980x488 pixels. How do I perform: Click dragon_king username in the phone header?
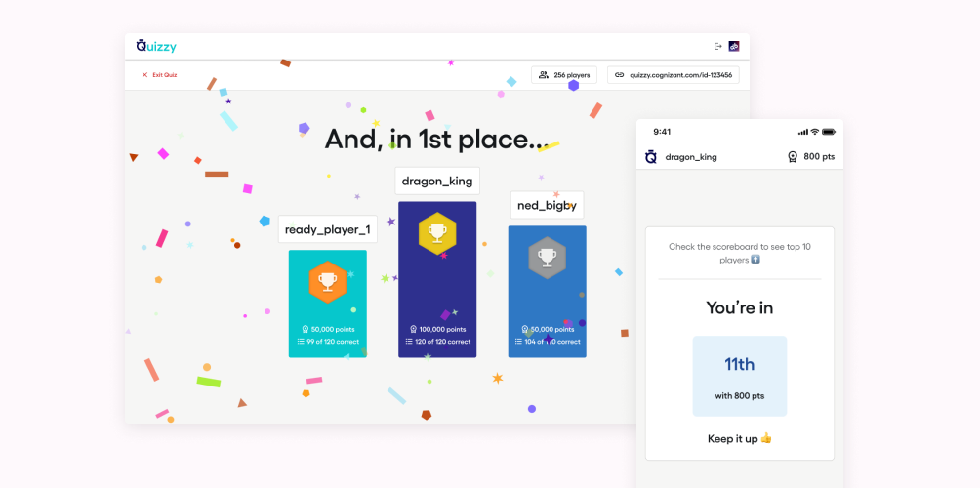point(691,157)
